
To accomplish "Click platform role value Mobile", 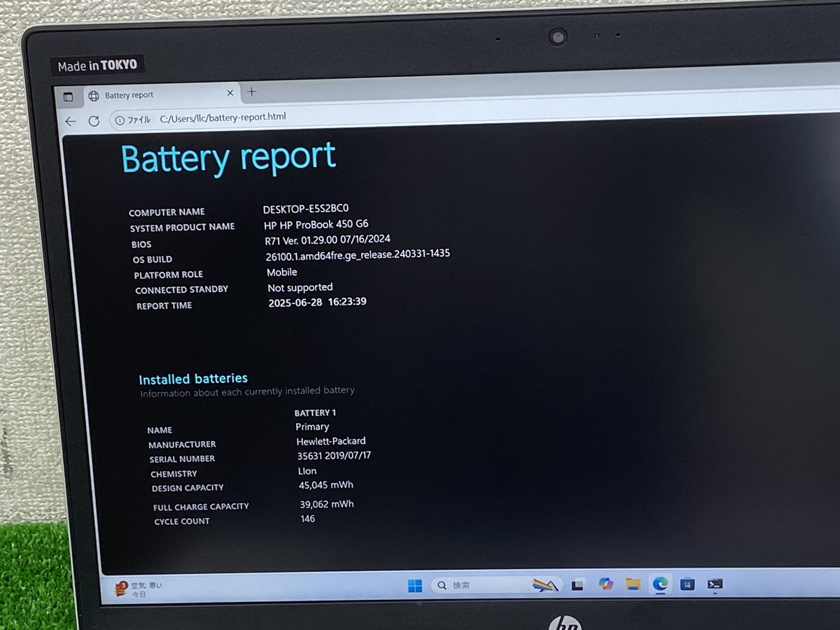I will coord(282,272).
